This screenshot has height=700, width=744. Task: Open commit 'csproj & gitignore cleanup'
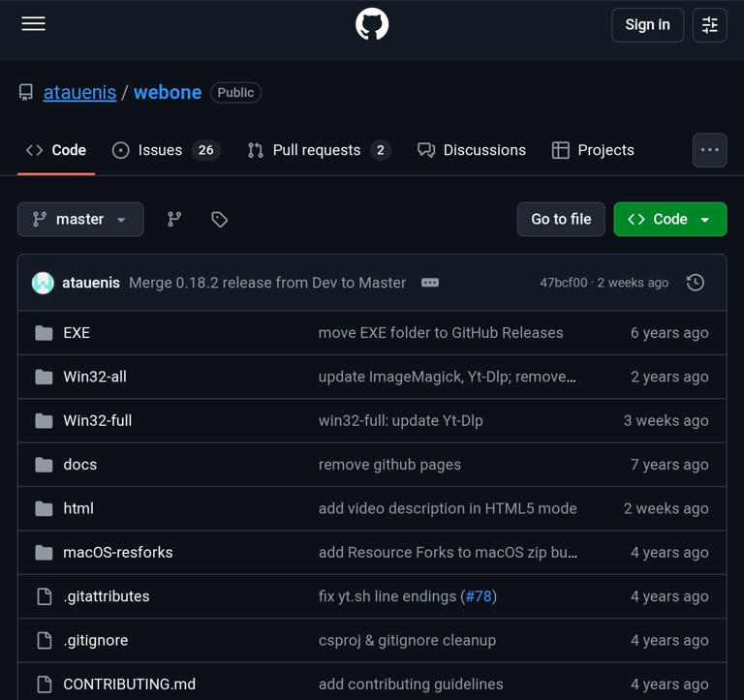(x=407, y=640)
